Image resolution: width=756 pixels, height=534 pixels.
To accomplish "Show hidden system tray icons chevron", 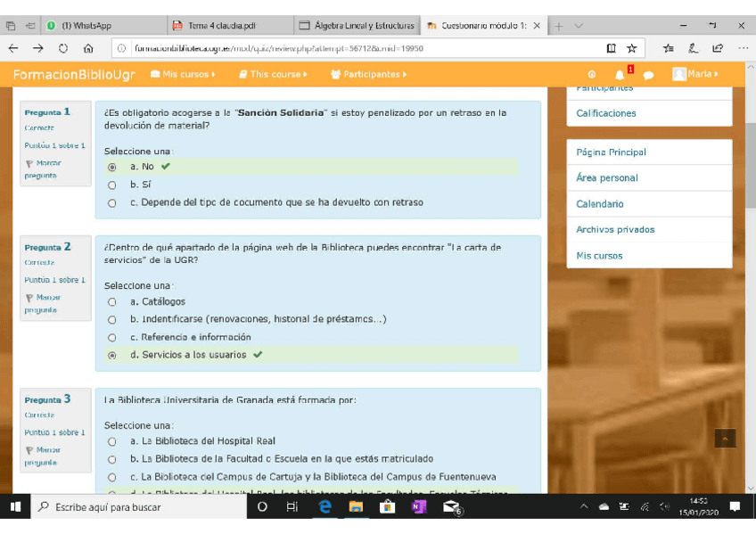I will point(584,506).
